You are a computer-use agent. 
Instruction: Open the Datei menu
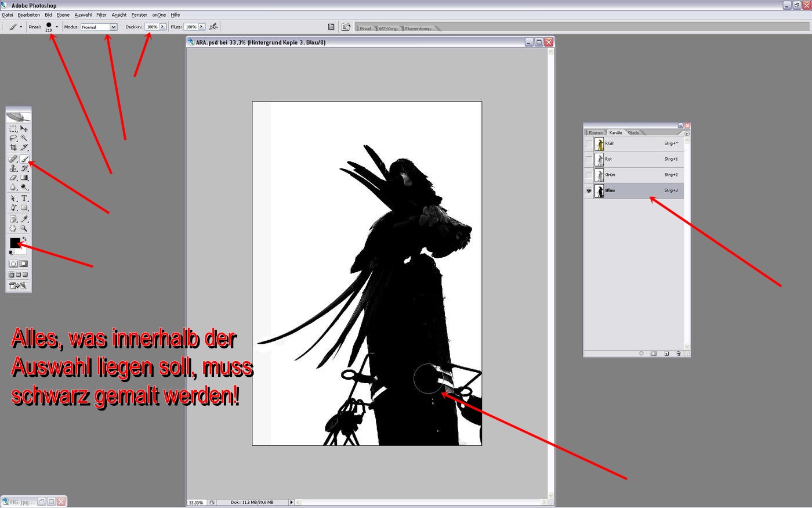pos(8,15)
